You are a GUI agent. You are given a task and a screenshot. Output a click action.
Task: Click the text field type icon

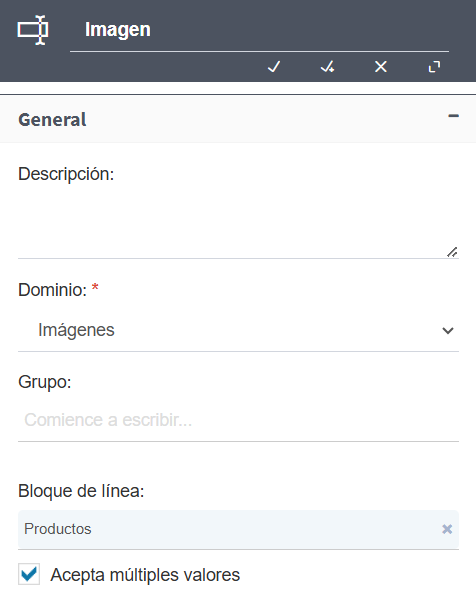pyautogui.click(x=33, y=30)
